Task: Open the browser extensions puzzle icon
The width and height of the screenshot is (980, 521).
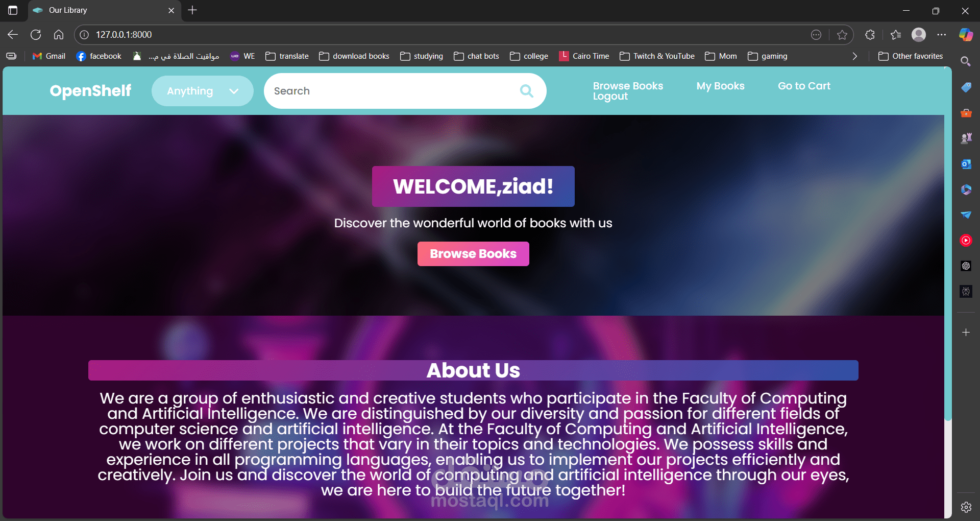Action: point(870,35)
